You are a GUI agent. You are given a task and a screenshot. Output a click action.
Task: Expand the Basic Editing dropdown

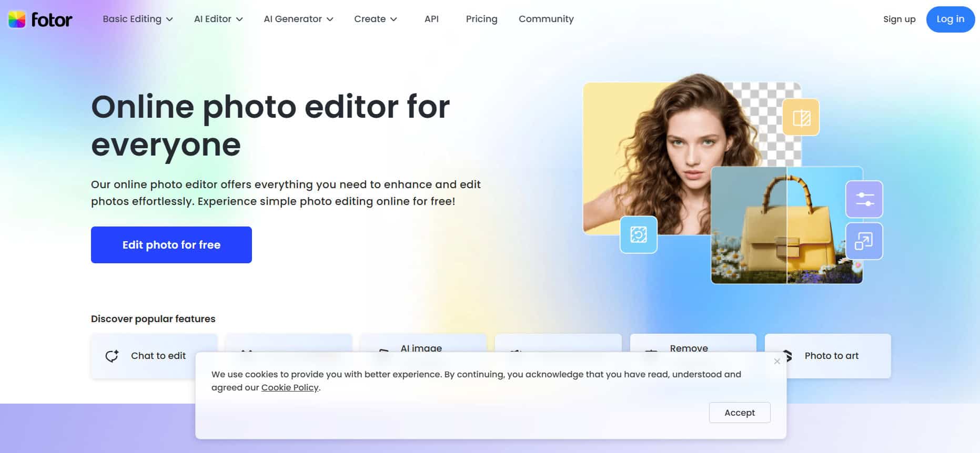(x=137, y=19)
